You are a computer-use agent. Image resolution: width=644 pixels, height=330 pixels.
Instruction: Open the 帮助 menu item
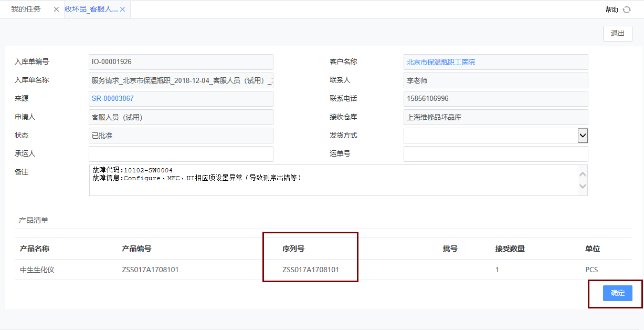coord(611,9)
